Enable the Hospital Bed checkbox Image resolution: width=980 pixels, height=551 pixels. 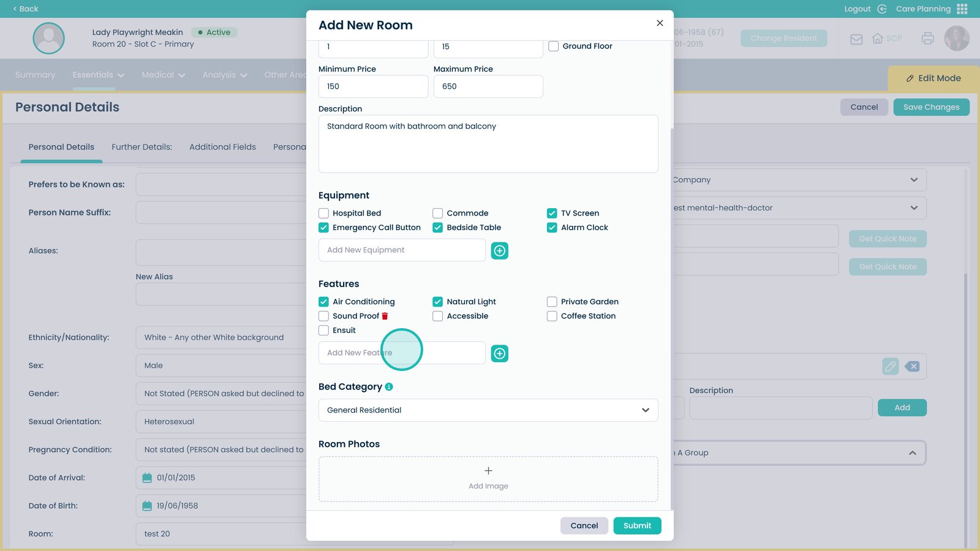(x=323, y=214)
